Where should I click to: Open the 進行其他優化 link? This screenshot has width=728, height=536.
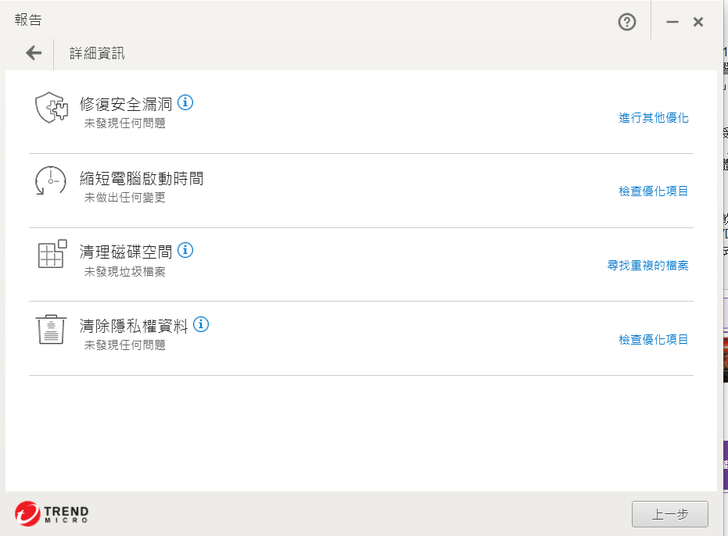[x=653, y=118]
